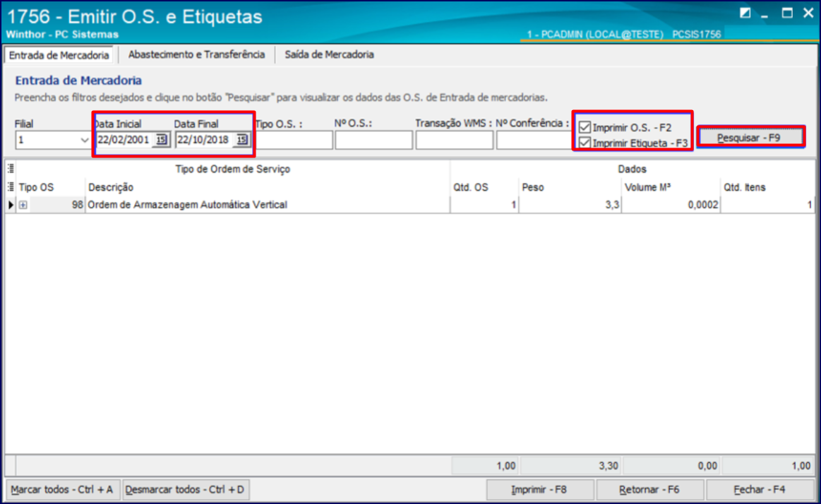Click Pesquisar - F9 button

[750, 138]
